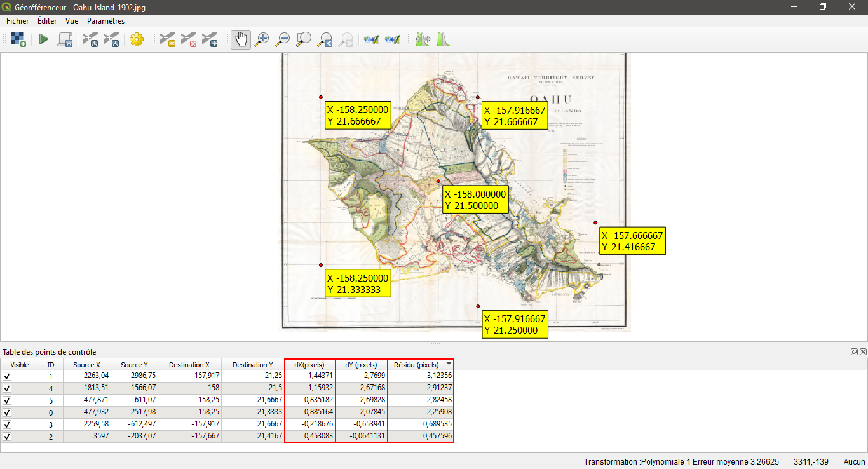Click the Transformation Polynomiale 1 status bar text

[681, 461]
